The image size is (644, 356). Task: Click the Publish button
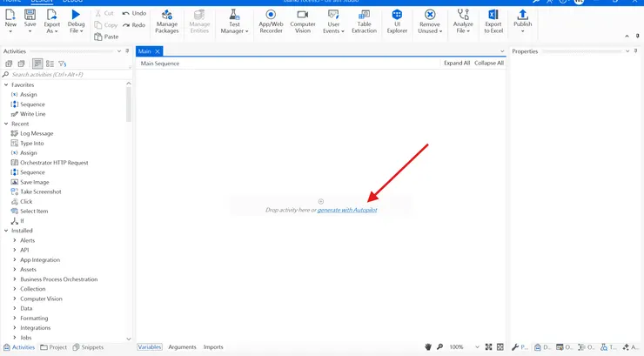coord(522,21)
